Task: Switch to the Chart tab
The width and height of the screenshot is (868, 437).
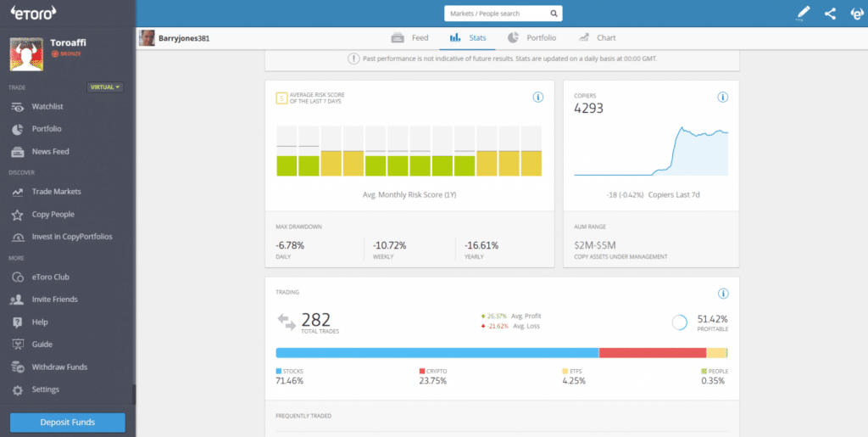Action: coord(597,38)
